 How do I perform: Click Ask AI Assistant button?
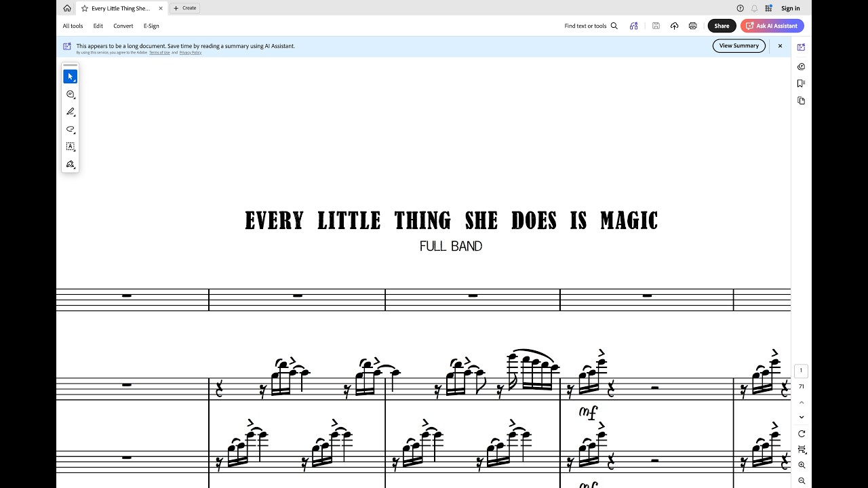pos(772,26)
